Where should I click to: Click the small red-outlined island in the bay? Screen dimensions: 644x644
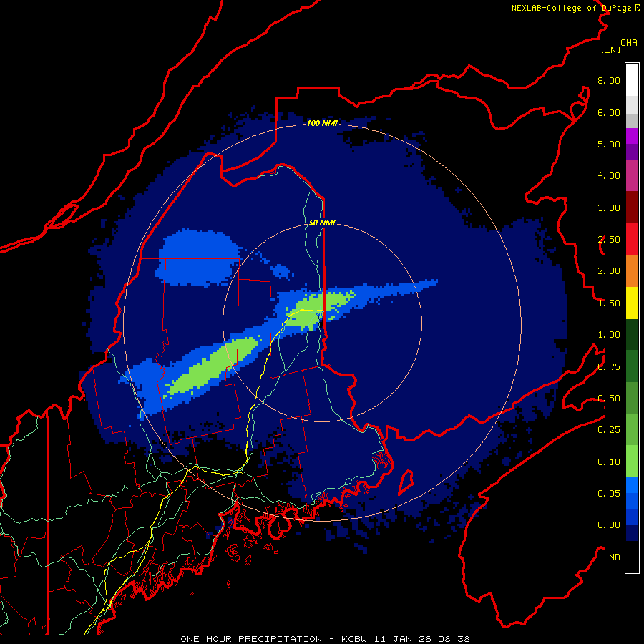click(x=406, y=482)
